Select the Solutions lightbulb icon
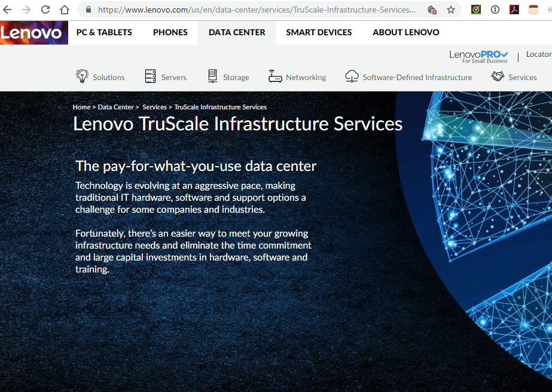Image resolution: width=552 pixels, height=392 pixels. 82,76
